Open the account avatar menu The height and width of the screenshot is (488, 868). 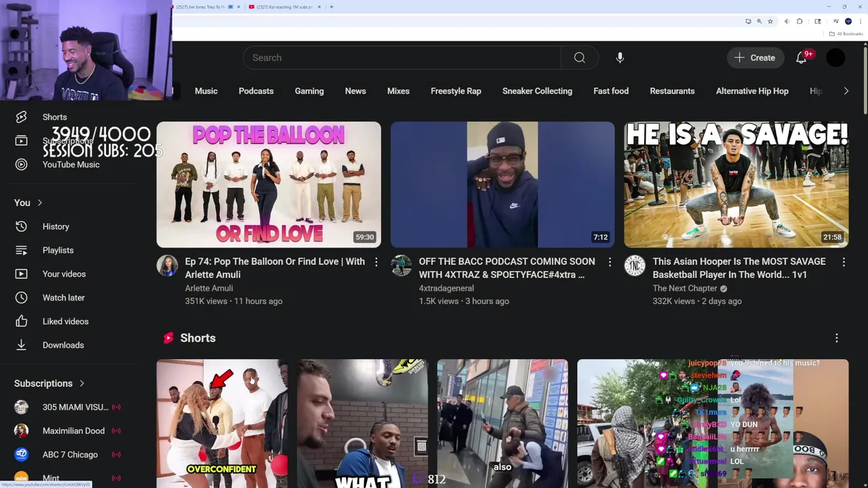click(x=835, y=58)
